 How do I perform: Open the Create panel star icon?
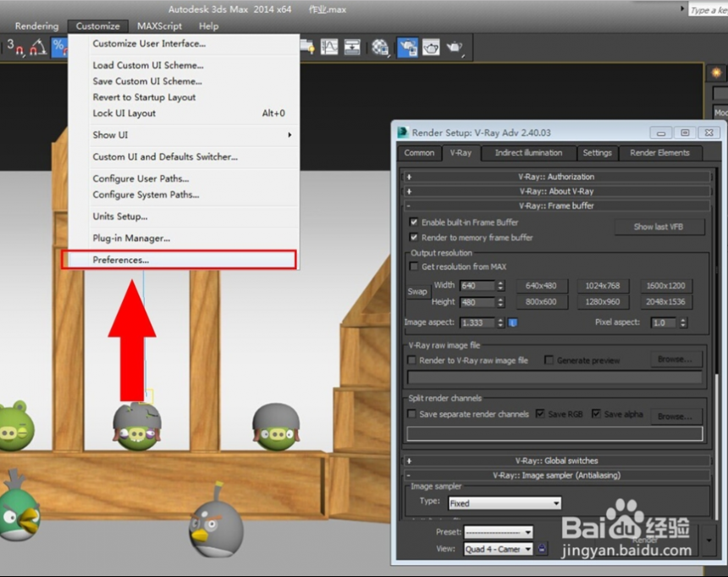click(x=716, y=73)
